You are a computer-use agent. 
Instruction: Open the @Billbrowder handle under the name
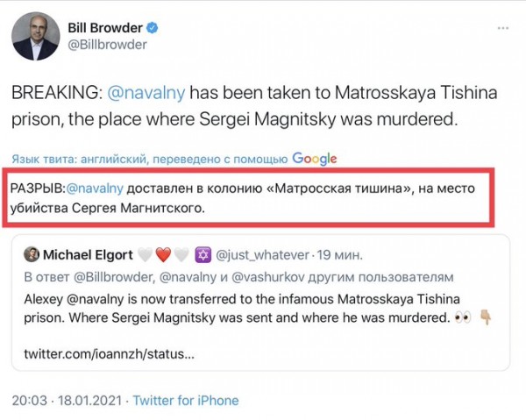pos(107,45)
